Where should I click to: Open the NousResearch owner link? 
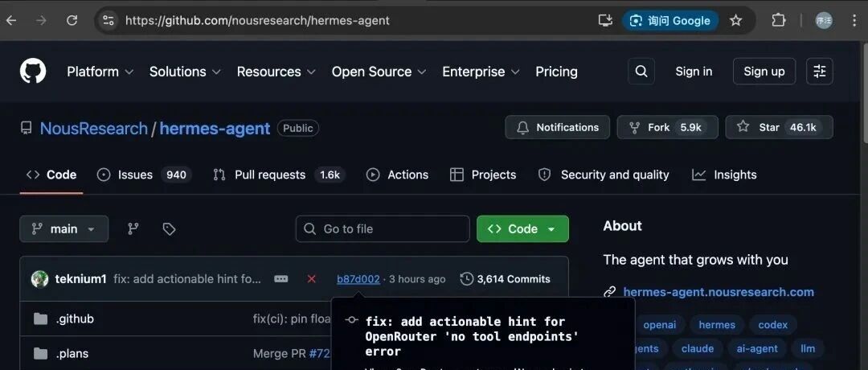pyautogui.click(x=93, y=129)
